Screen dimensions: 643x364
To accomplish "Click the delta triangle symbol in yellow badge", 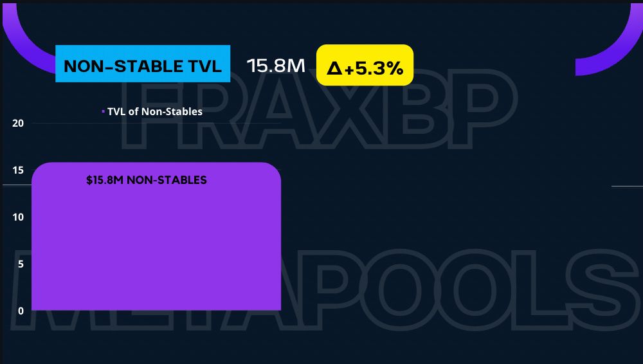I will (x=334, y=68).
